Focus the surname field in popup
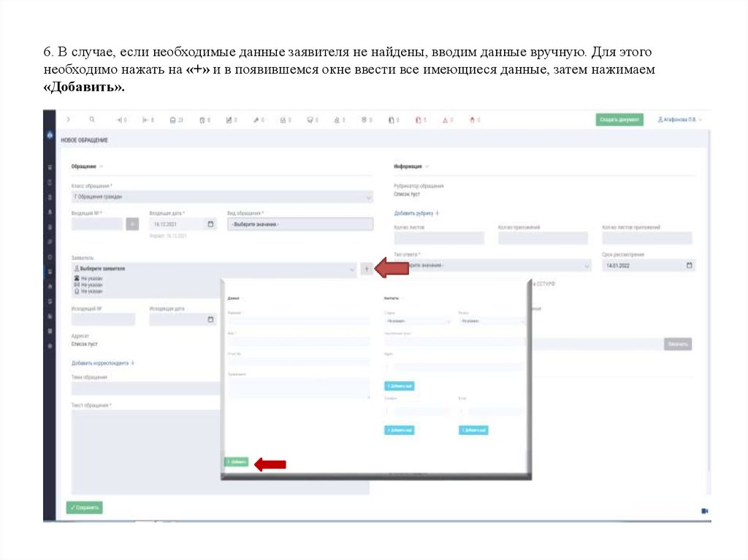 (x=299, y=321)
